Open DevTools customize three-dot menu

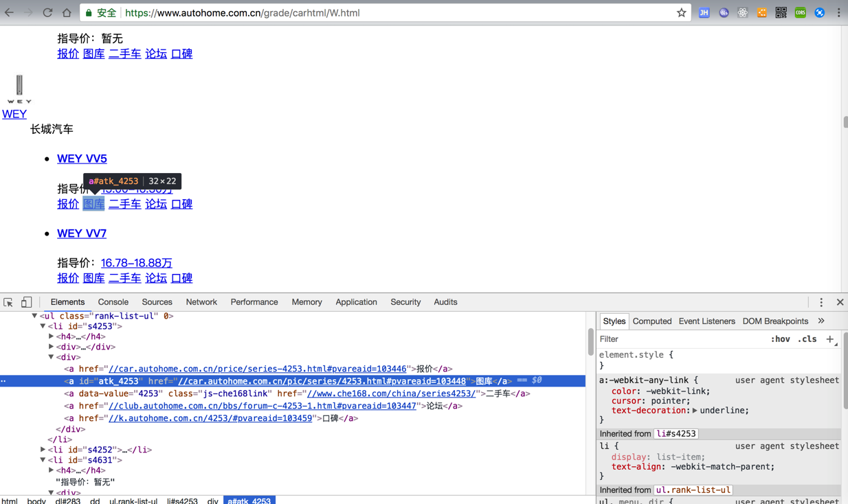[821, 302]
